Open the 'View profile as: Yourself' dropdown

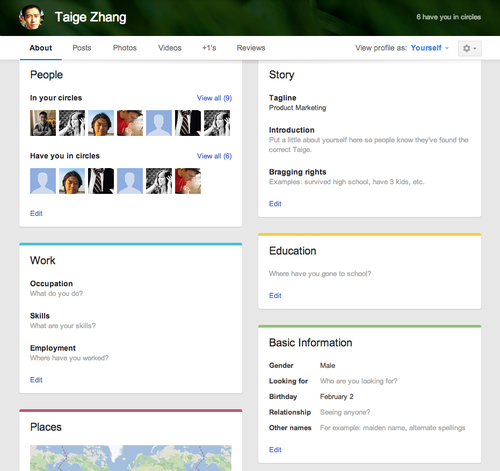(x=430, y=48)
